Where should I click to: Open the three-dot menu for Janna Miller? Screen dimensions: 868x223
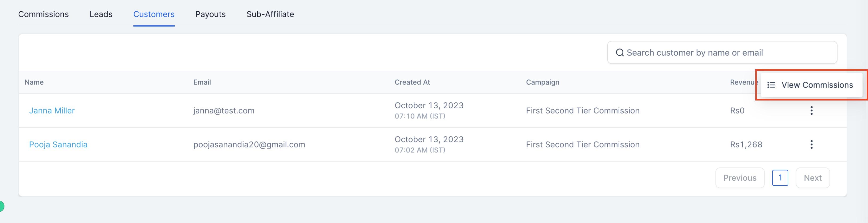(811, 110)
